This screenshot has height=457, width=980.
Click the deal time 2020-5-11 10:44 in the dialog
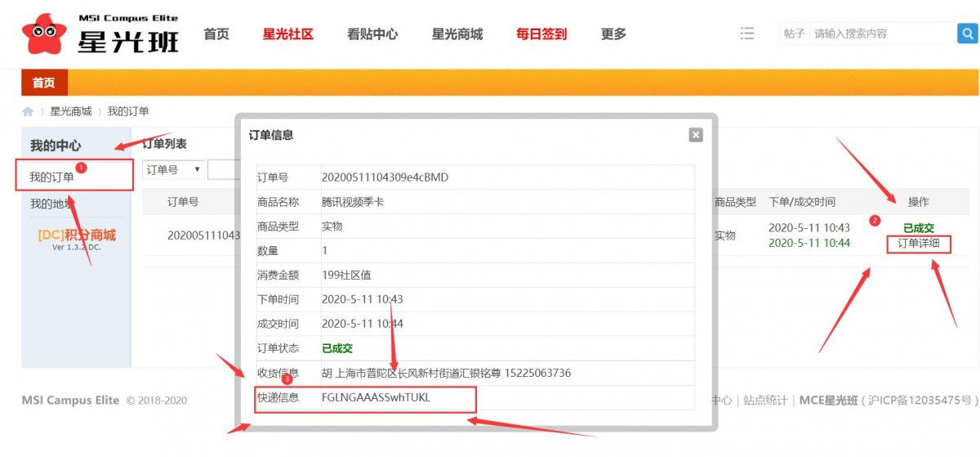click(363, 324)
